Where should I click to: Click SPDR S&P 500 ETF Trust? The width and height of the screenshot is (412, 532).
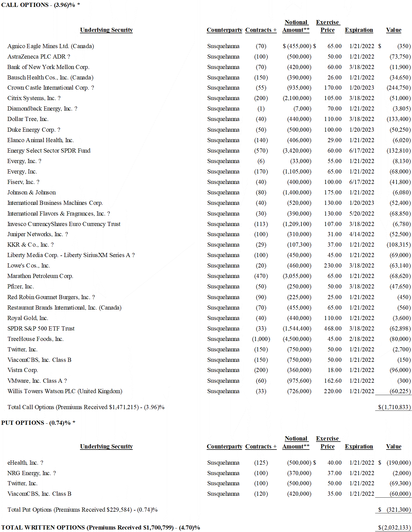click(x=41, y=329)
